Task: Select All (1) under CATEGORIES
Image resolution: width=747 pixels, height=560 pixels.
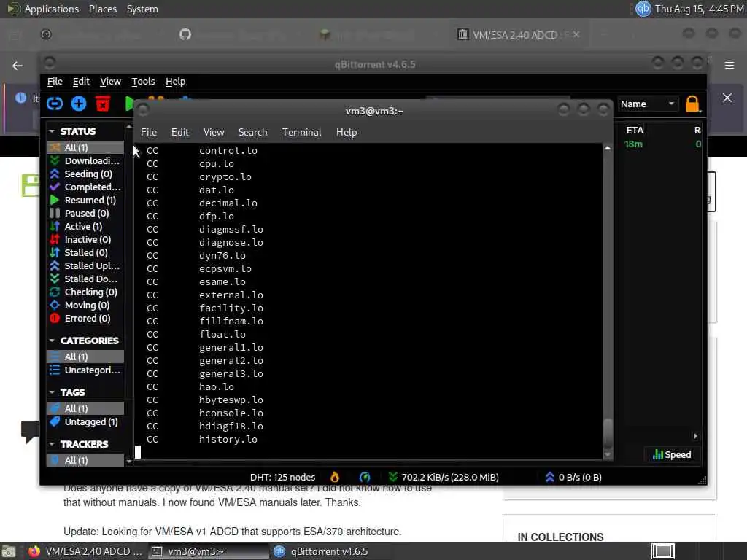Action: click(86, 357)
